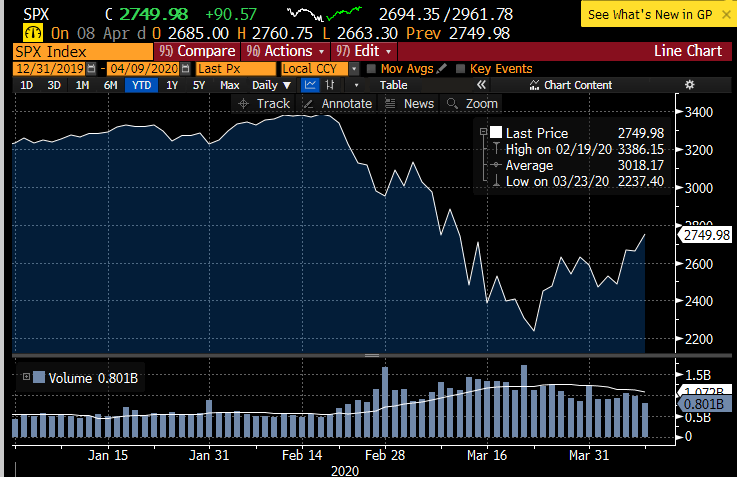Viewport: 737px width, 477px height.
Task: Click the See What's New in GP link
Action: coord(650,15)
